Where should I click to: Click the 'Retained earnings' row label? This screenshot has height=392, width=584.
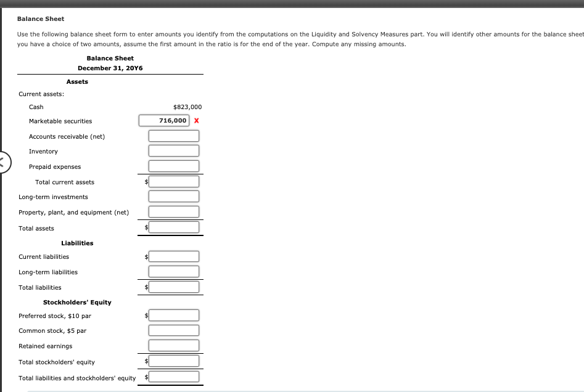pyautogui.click(x=46, y=346)
